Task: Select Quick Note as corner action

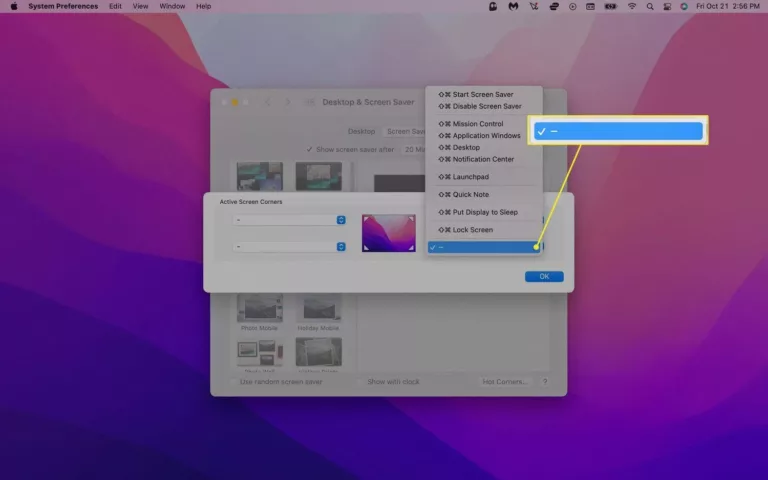Action: click(484, 194)
